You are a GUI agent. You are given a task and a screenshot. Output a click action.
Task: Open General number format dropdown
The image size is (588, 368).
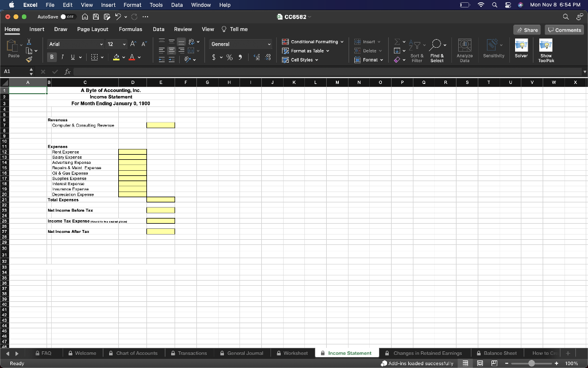click(x=269, y=44)
